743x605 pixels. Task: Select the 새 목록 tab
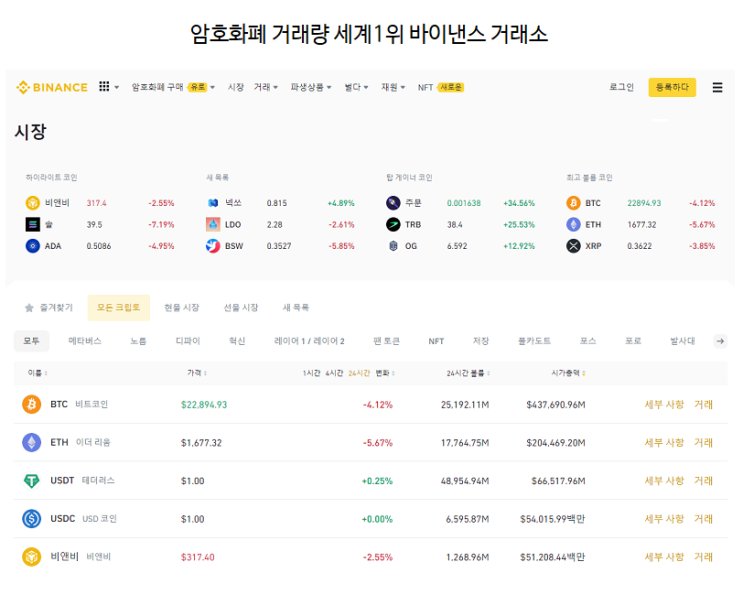click(296, 307)
